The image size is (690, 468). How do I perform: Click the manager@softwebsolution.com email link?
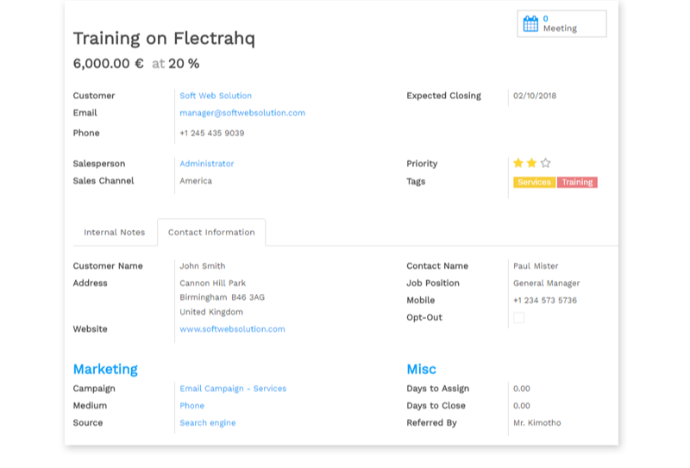click(x=242, y=113)
